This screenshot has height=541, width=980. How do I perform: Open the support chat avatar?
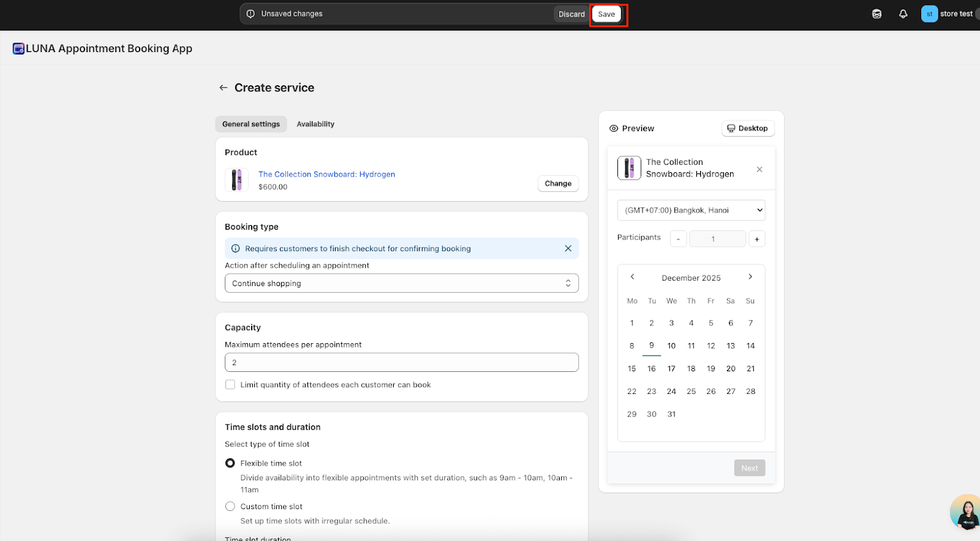pos(967,512)
